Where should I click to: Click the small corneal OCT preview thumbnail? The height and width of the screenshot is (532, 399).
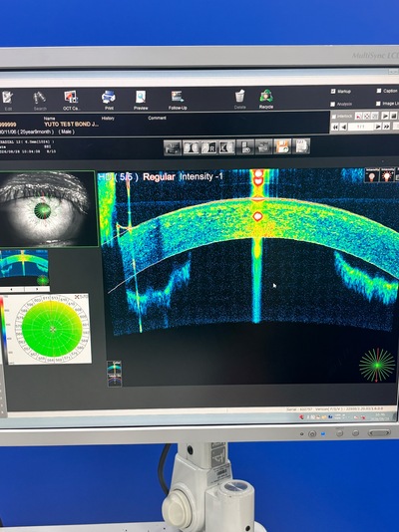[x=24, y=268]
